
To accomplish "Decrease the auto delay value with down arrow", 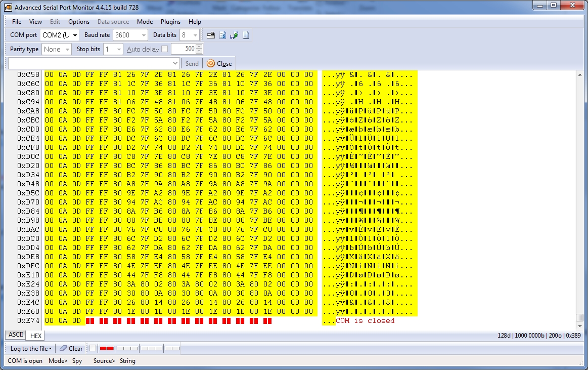I will coord(199,51).
